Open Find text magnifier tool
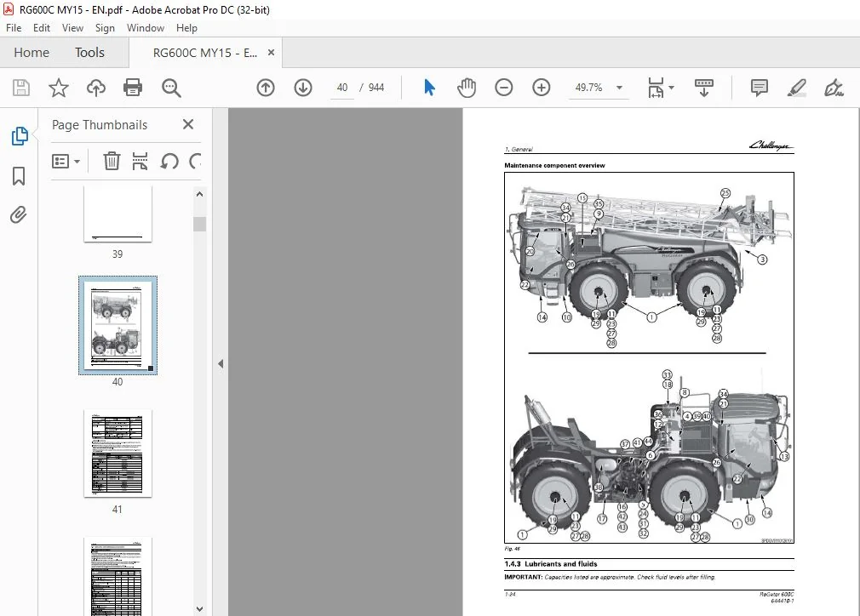This screenshot has height=616, width=860. pyautogui.click(x=171, y=88)
